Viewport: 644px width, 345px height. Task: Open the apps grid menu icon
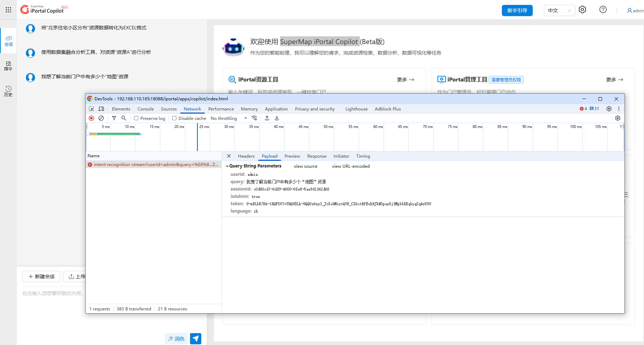pyautogui.click(x=8, y=10)
